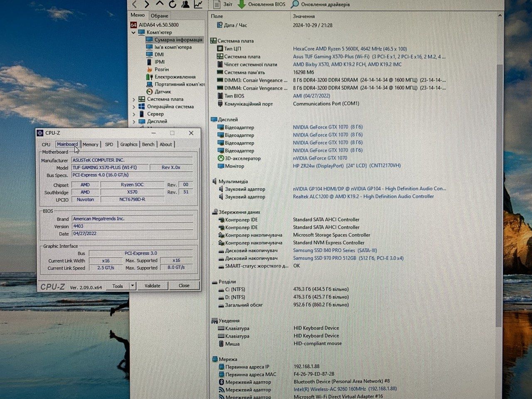Open nVIDIA GP104 HDMI/DP audio link
The height and width of the screenshot is (399, 532).
(369, 189)
